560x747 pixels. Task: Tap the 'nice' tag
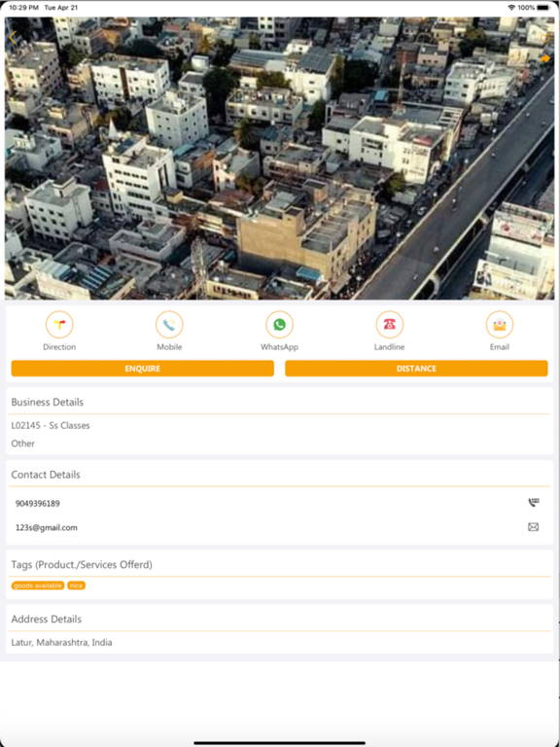(x=76, y=586)
